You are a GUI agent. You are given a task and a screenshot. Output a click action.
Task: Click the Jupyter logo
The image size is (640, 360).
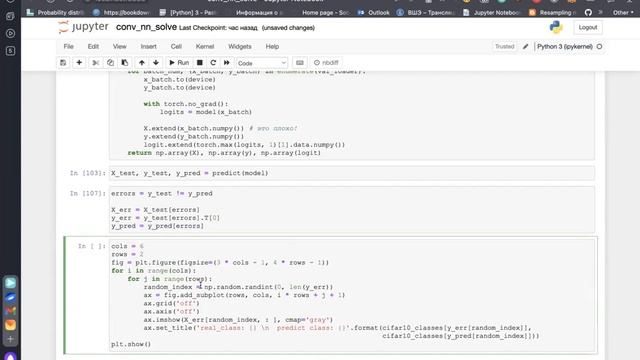83,27
